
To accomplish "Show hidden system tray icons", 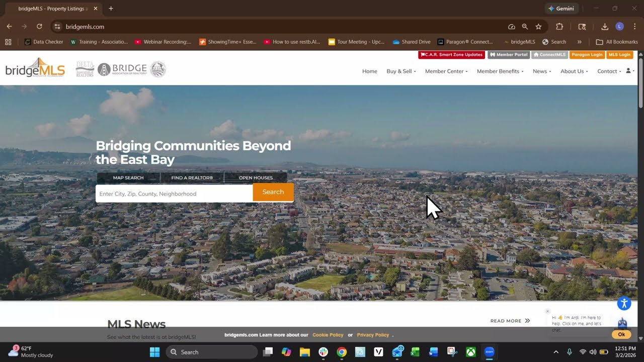I will [x=556, y=352].
